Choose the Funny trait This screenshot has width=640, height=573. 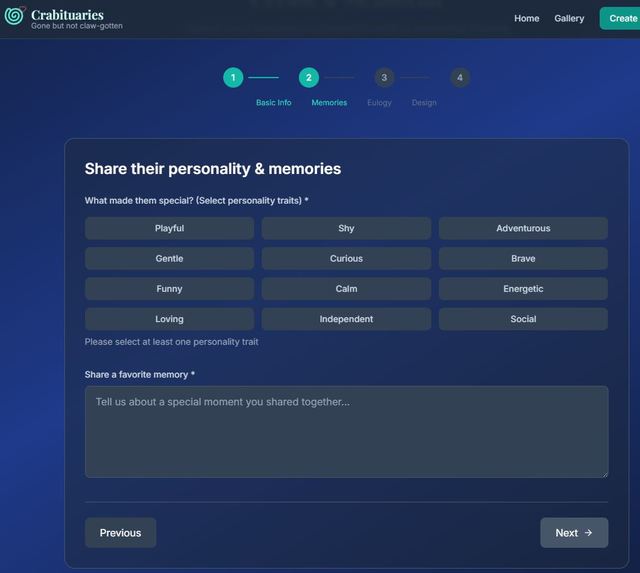pos(169,289)
